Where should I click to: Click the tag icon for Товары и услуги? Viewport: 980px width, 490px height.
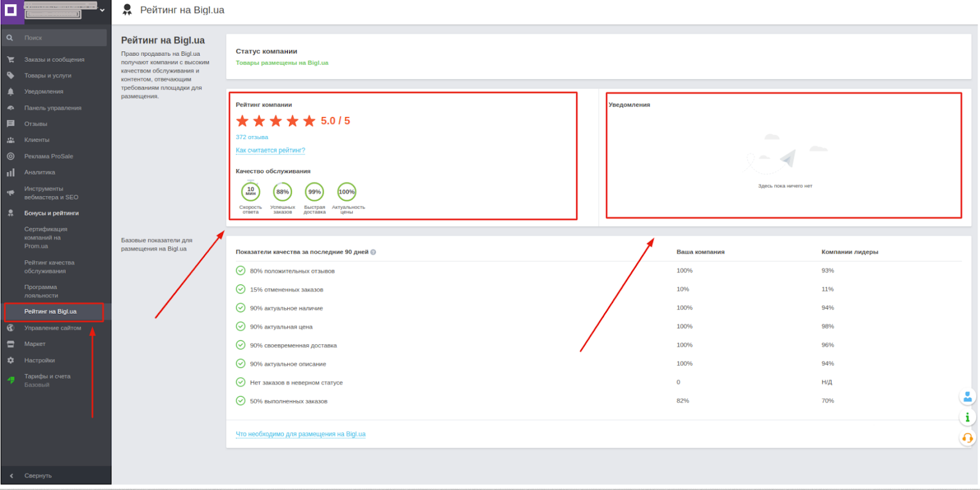tap(10, 75)
